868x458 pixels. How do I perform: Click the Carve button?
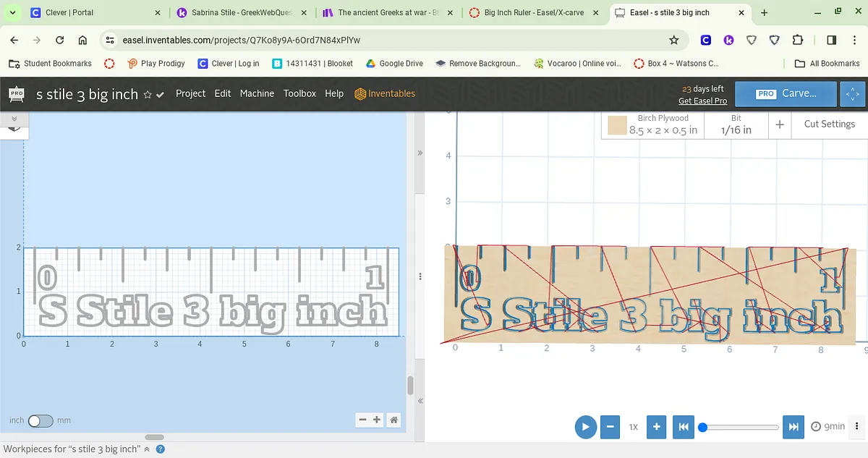point(787,94)
